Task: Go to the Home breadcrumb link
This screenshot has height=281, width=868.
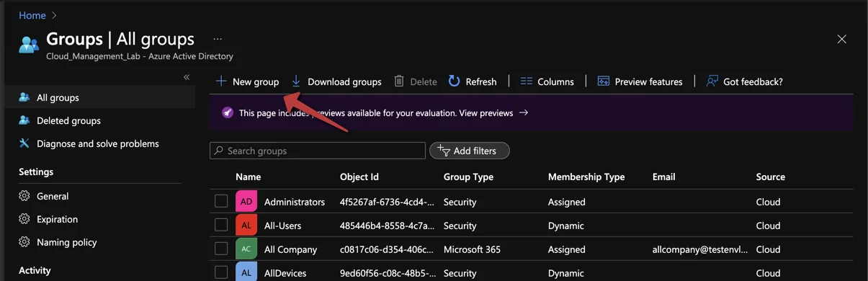Action: (32, 15)
